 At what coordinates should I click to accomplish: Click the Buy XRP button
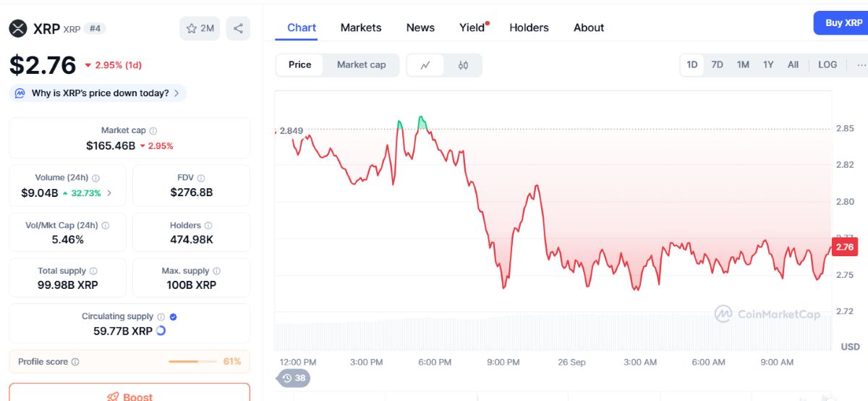(842, 23)
